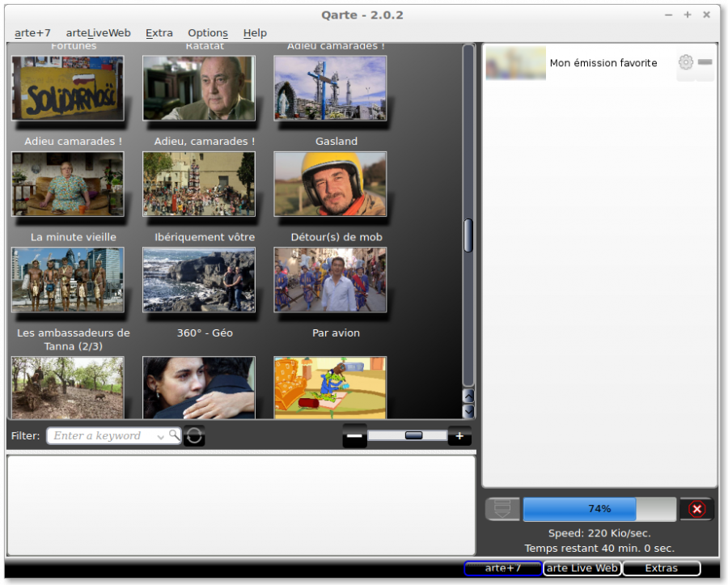The height and width of the screenshot is (585, 728).
Task: Select the La minute vieille thumbnail
Action: pyautogui.click(x=68, y=279)
